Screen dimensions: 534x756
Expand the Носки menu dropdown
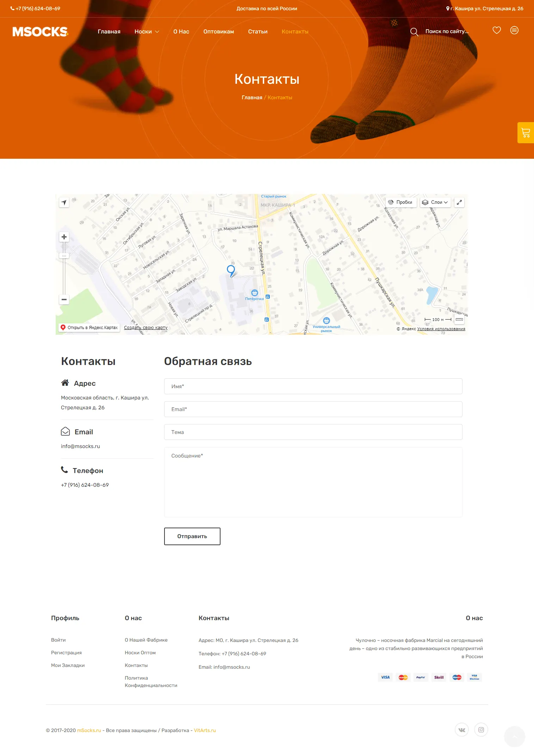pos(147,32)
